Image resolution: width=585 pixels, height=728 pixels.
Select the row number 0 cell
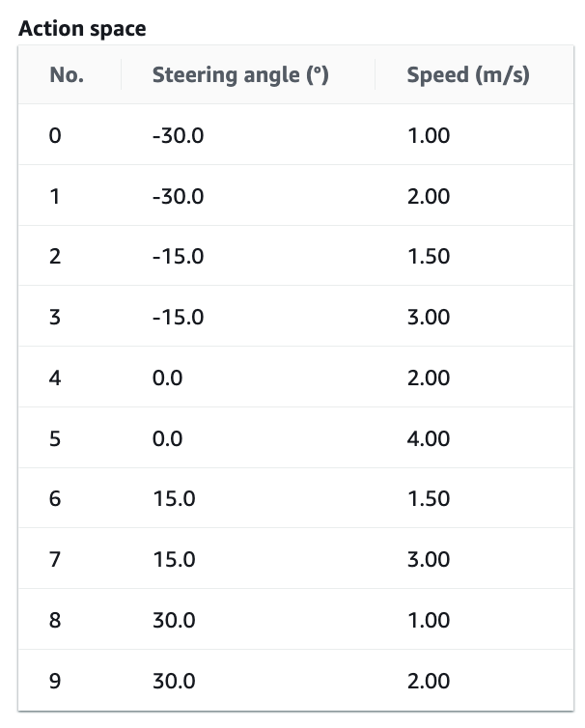pyautogui.click(x=55, y=136)
